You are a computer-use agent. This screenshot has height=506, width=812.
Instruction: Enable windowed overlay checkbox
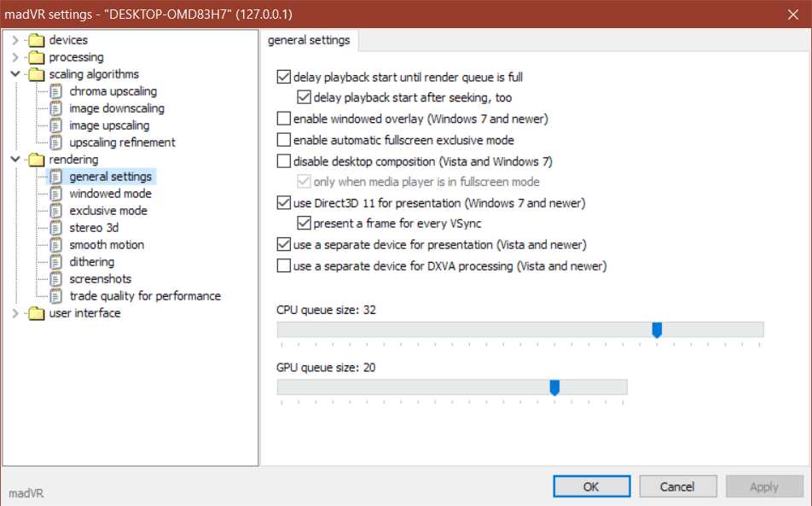(x=284, y=119)
